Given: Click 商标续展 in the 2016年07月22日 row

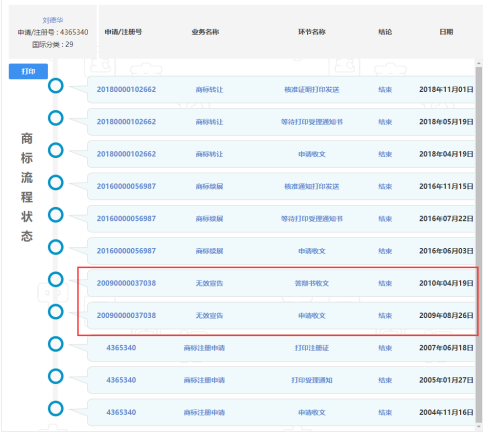Looking at the screenshot, I should tap(209, 219).
